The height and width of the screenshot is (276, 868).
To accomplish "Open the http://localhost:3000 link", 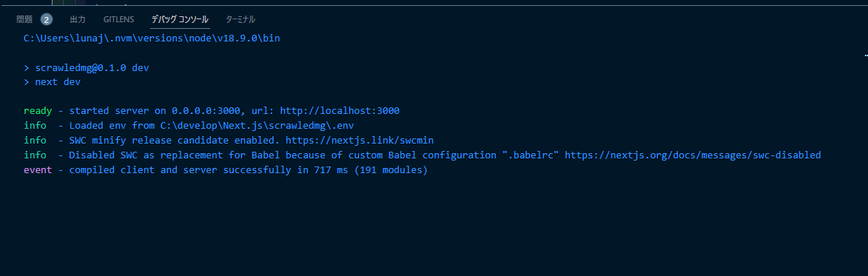I will click(x=340, y=110).
